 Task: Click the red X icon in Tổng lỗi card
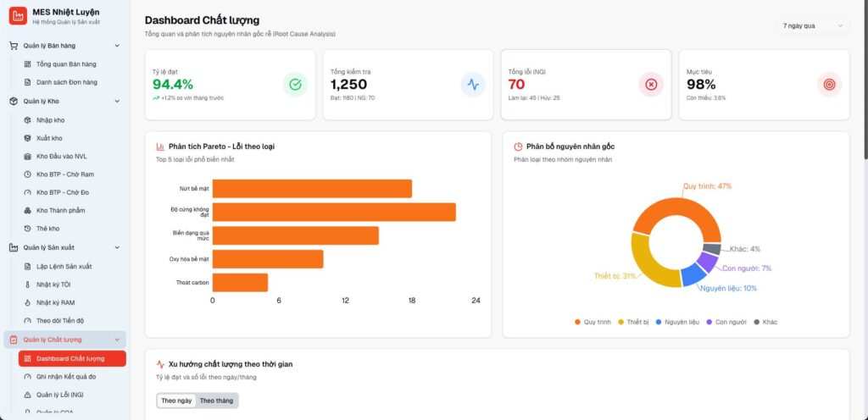[651, 85]
